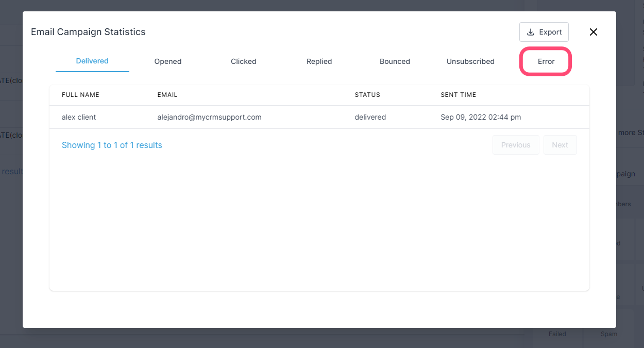Open the Opened tab
Screen dimensions: 644x348
(168, 61)
